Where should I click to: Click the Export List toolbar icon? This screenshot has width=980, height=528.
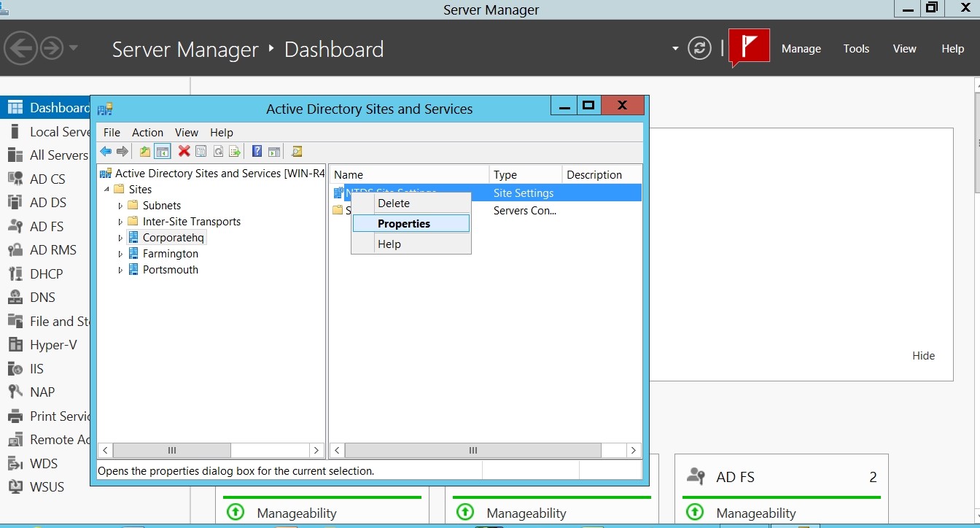235,152
